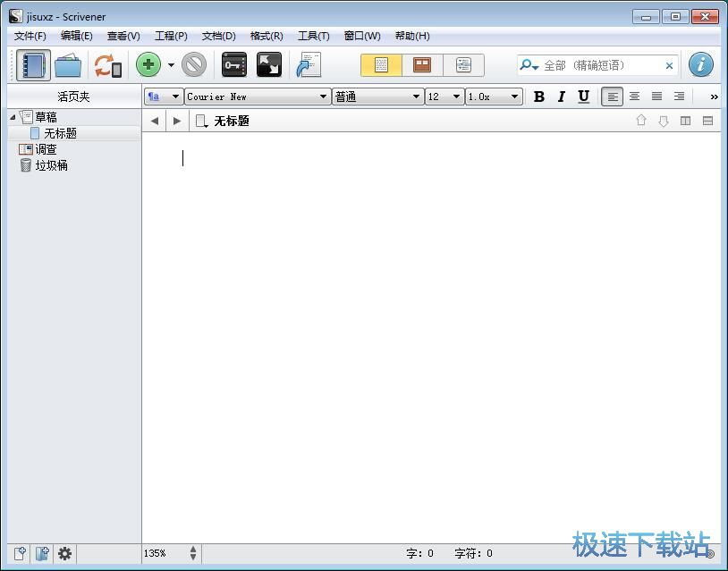728x571 pixels.
Task: Go back in document history
Action: 155,121
